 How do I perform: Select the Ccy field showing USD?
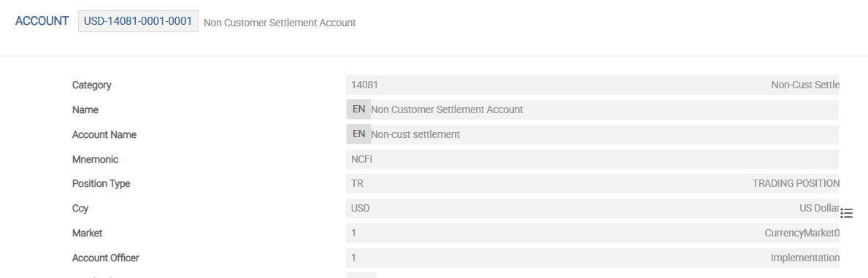[592, 208]
